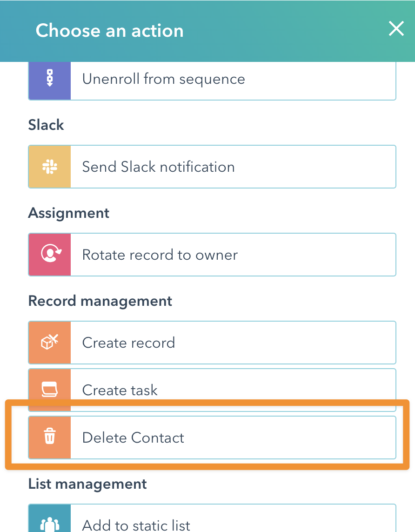Click the purple sequence icon beside Unenroll

pyautogui.click(x=50, y=79)
